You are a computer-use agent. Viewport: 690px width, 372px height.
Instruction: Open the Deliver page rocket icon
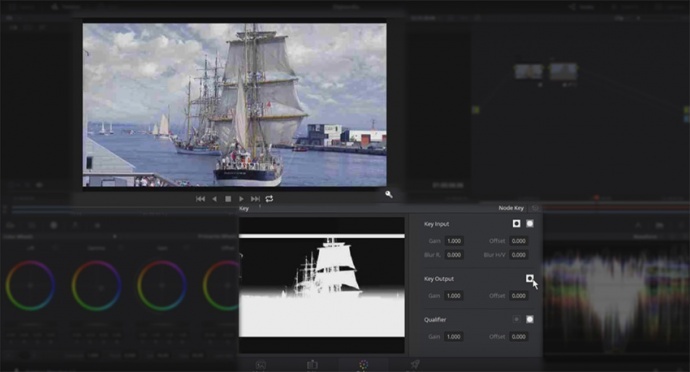point(415,364)
